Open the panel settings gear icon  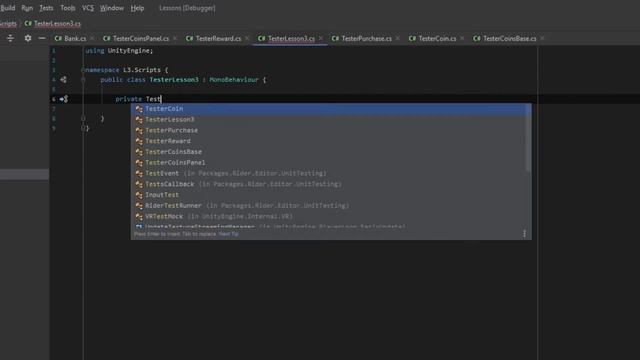pyautogui.click(x=28, y=38)
